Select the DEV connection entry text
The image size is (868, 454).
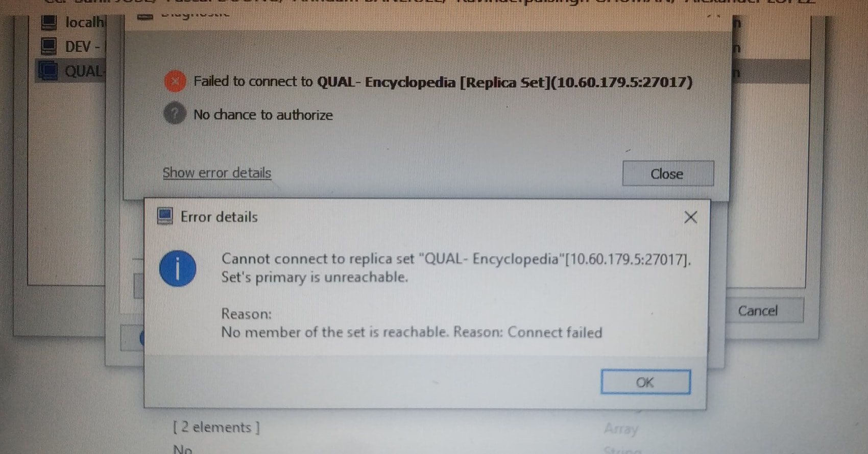(x=84, y=46)
